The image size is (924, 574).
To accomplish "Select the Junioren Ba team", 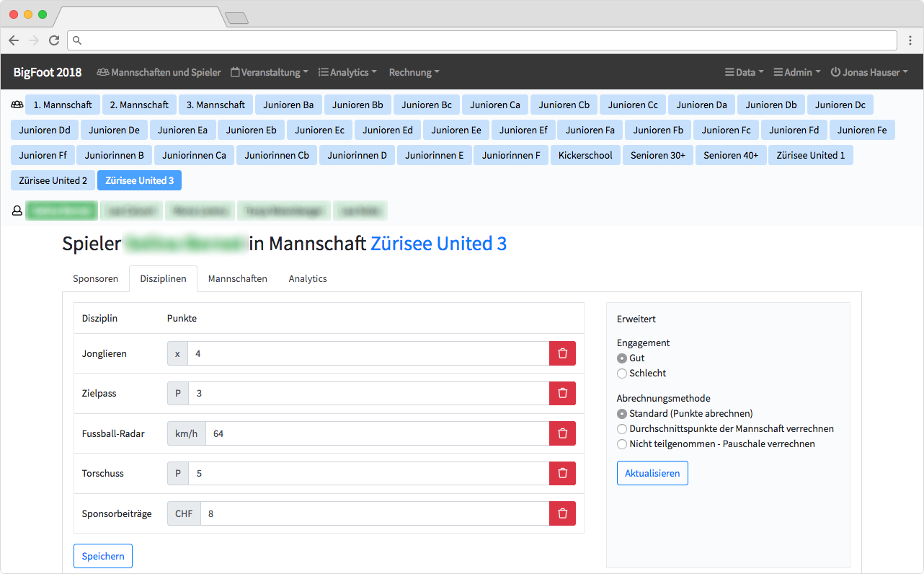I will tap(288, 105).
